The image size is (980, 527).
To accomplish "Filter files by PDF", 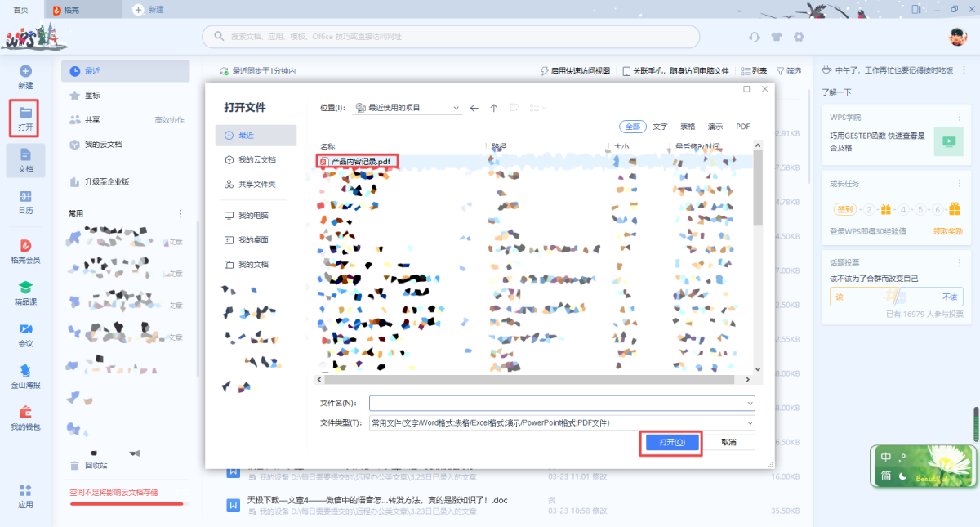I will 742,127.
